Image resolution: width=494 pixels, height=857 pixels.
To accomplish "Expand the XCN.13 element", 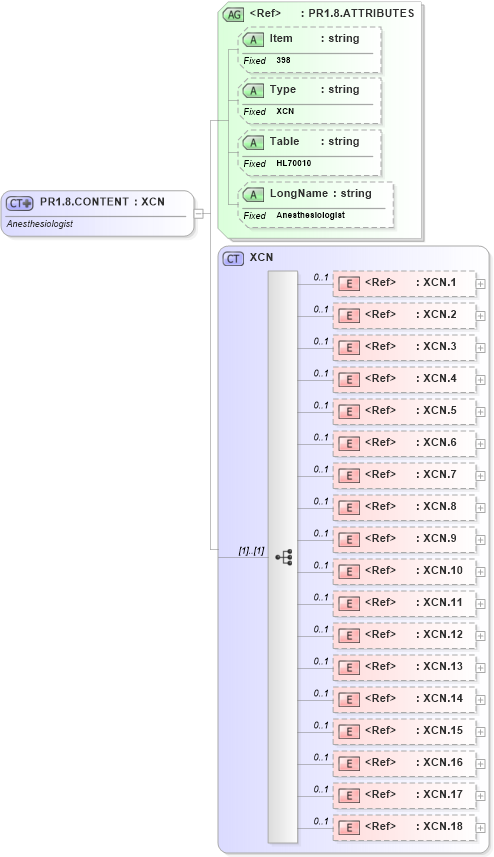I will pos(480,668).
